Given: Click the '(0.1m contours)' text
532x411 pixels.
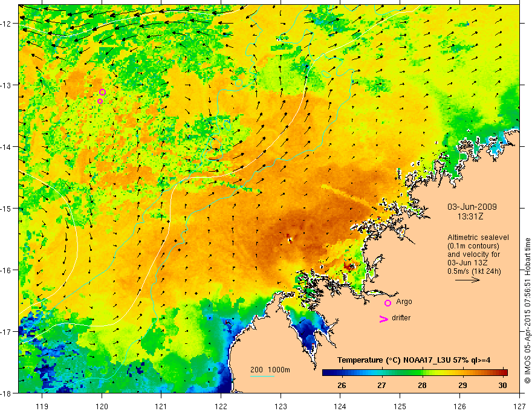Looking at the screenshot, I should tap(473, 246).
